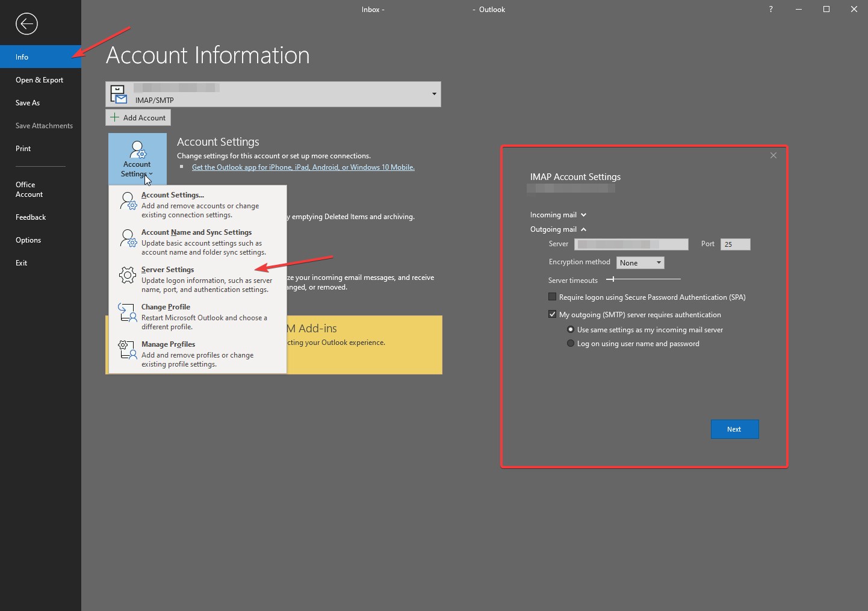Select Use same settings as incoming mail server
Image resolution: width=868 pixels, height=611 pixels.
tap(571, 330)
